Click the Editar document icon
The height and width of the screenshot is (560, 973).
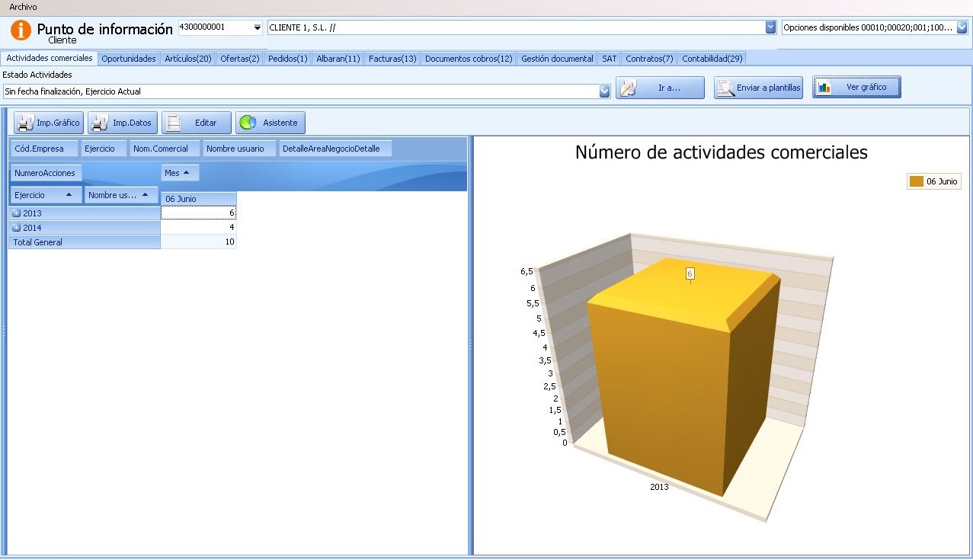(x=174, y=123)
